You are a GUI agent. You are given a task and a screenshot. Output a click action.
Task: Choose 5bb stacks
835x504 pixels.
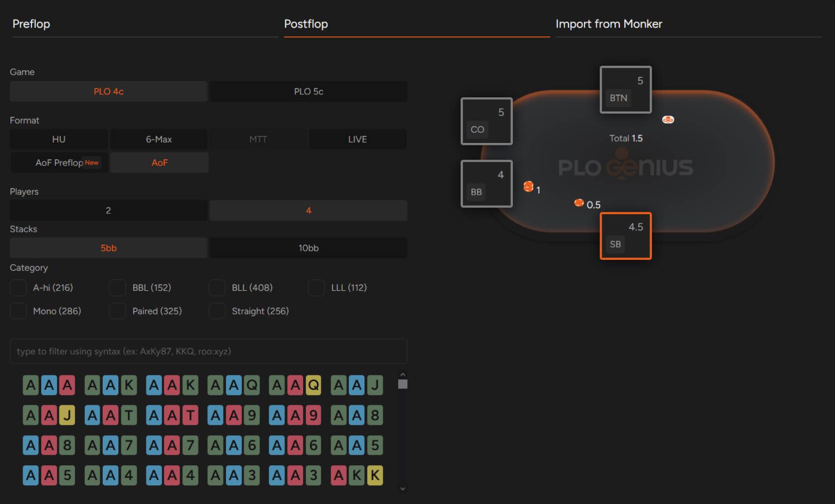109,248
